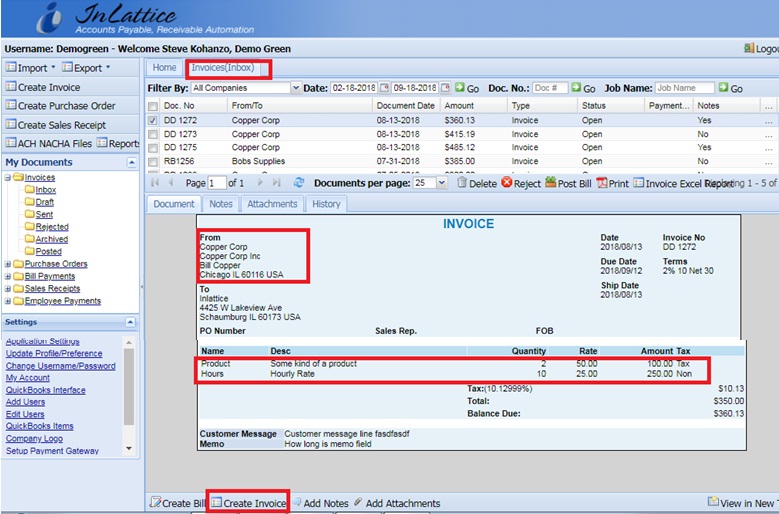The height and width of the screenshot is (514, 779).
Task: Open ACH NACHA Files
Action: tap(49, 144)
